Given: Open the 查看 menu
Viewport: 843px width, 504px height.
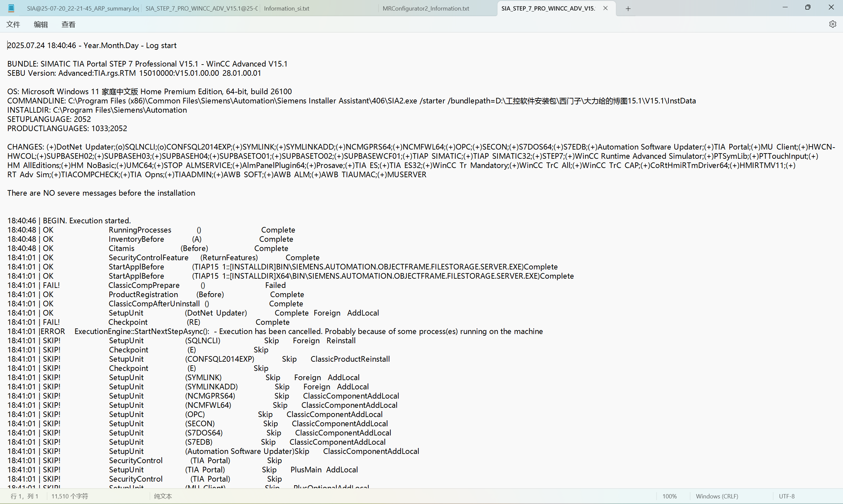Looking at the screenshot, I should [68, 24].
